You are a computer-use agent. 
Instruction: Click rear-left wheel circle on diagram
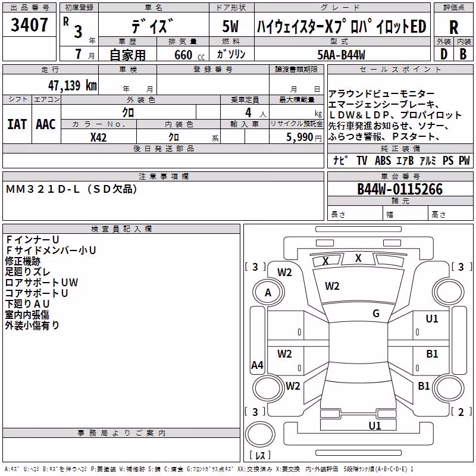click(268, 388)
